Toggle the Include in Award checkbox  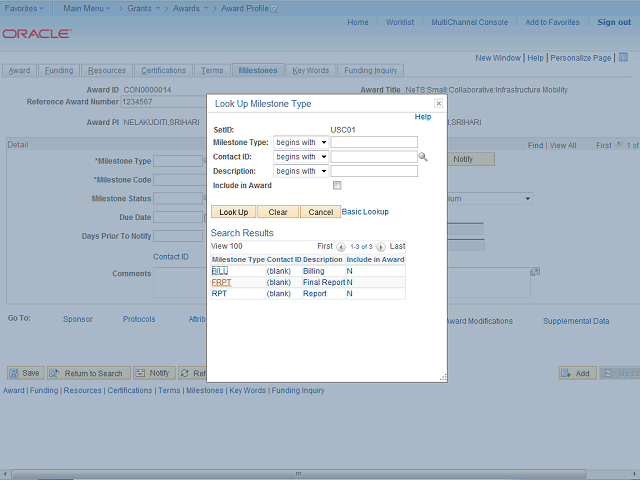337,185
